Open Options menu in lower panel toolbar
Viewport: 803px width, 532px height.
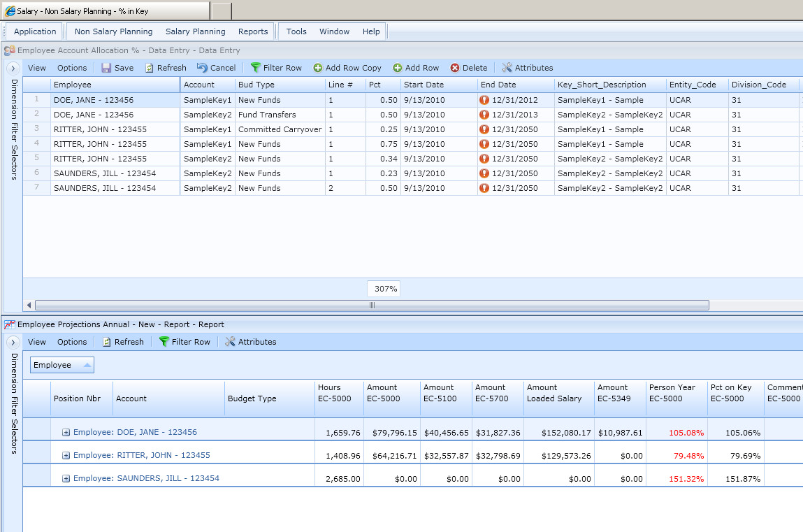coord(72,342)
